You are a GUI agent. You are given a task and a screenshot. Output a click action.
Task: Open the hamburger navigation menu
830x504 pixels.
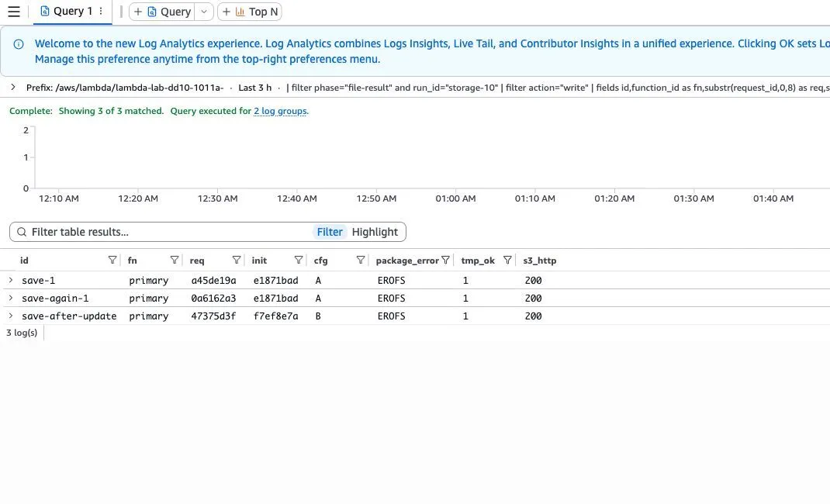pos(14,12)
